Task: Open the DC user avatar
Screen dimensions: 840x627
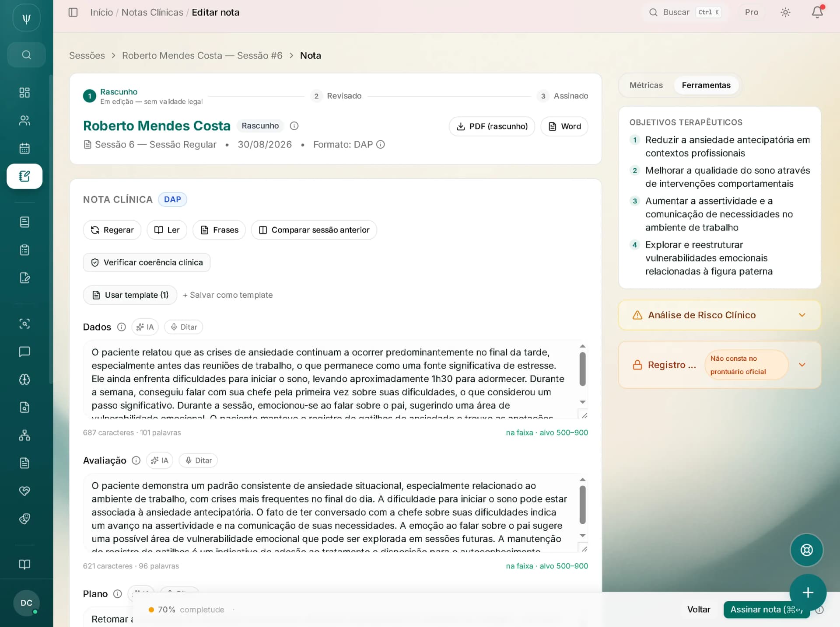Action: pos(26,603)
